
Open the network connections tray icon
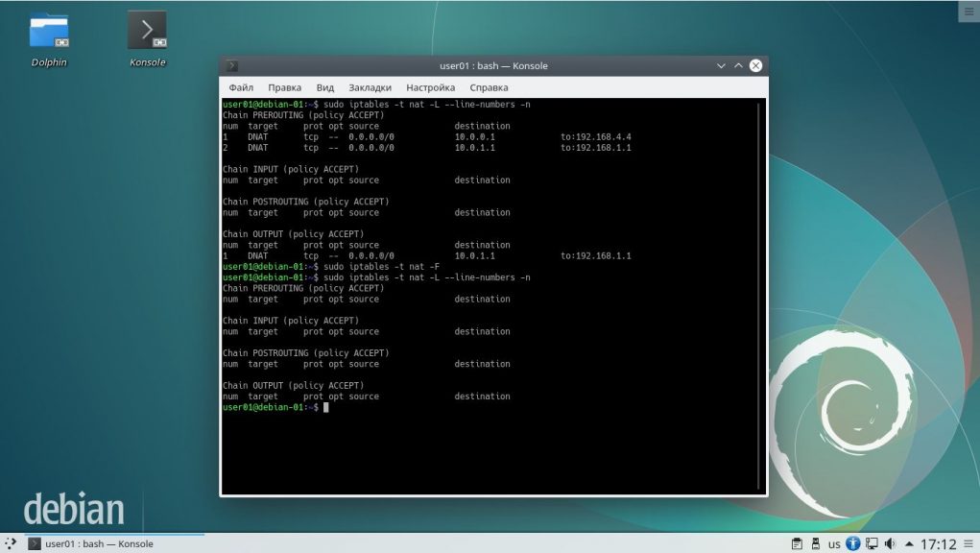(872, 543)
